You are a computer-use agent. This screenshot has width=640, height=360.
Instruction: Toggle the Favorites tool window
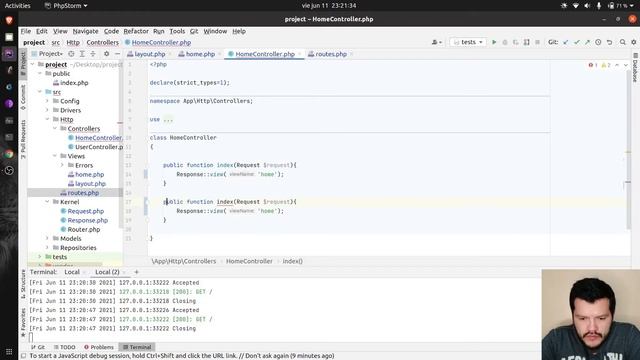coord(23,322)
